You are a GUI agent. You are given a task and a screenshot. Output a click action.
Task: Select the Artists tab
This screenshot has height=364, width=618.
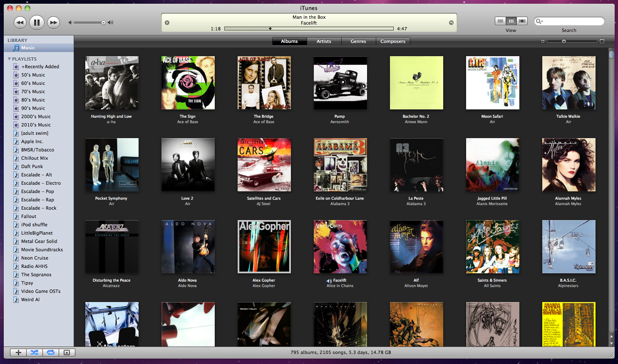[324, 41]
